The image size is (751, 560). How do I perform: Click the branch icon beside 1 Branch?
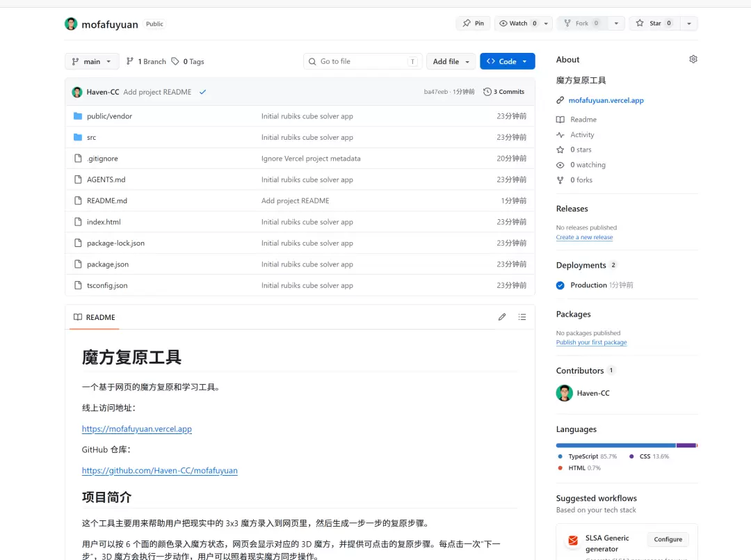[x=130, y=61]
